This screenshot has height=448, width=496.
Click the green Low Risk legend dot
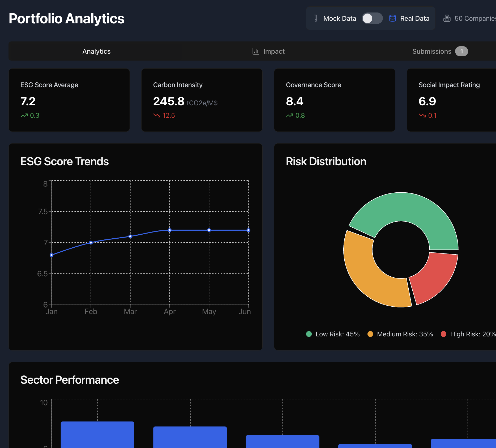pos(309,334)
